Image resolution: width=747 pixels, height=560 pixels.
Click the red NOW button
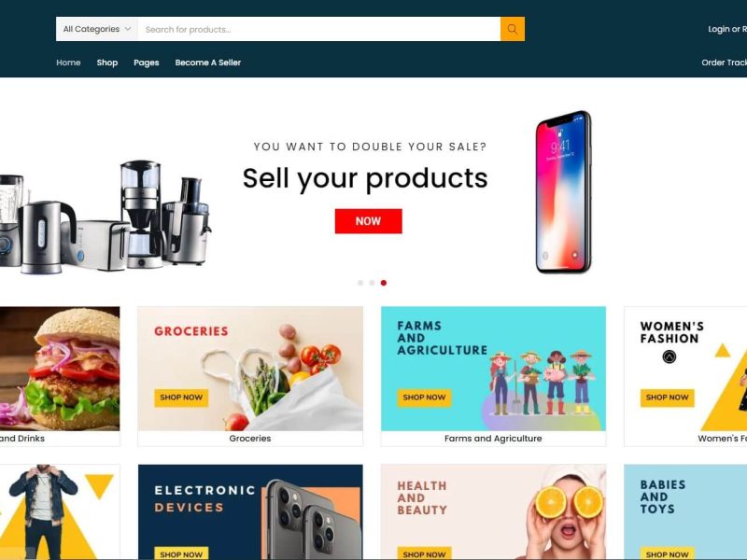click(368, 221)
